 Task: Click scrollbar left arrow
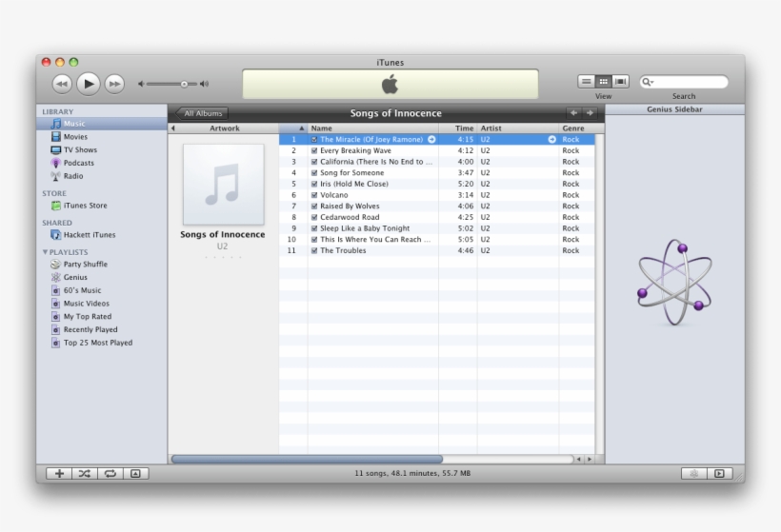pos(579,460)
